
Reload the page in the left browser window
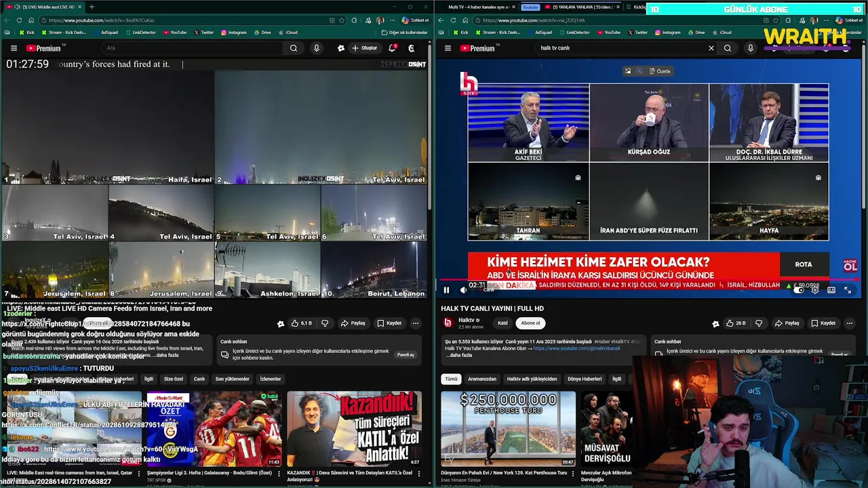click(x=20, y=20)
